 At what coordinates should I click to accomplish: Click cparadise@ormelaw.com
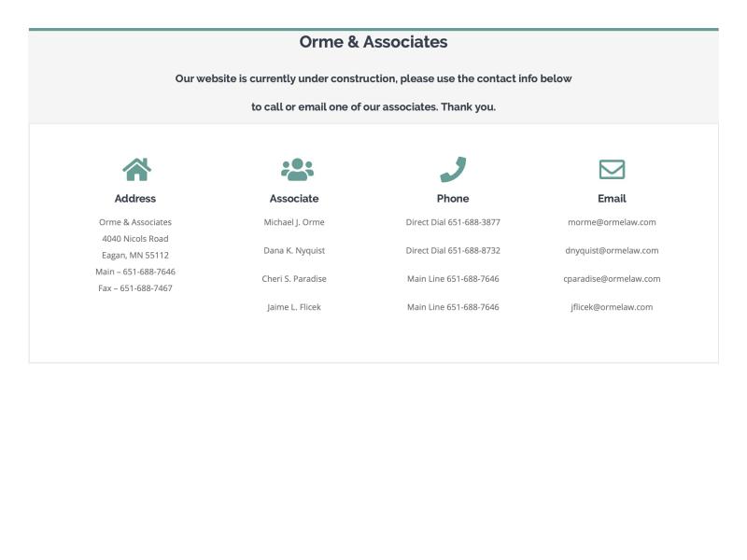tap(612, 278)
